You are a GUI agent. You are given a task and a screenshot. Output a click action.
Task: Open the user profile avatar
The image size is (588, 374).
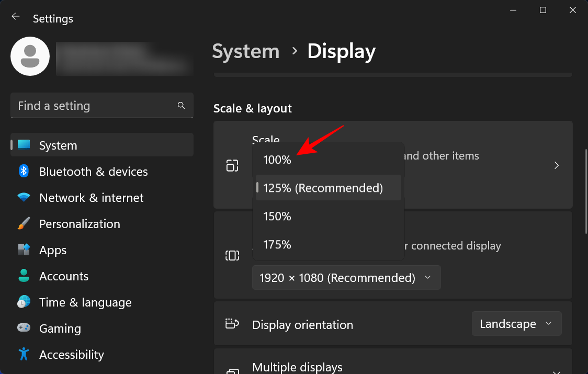point(30,56)
